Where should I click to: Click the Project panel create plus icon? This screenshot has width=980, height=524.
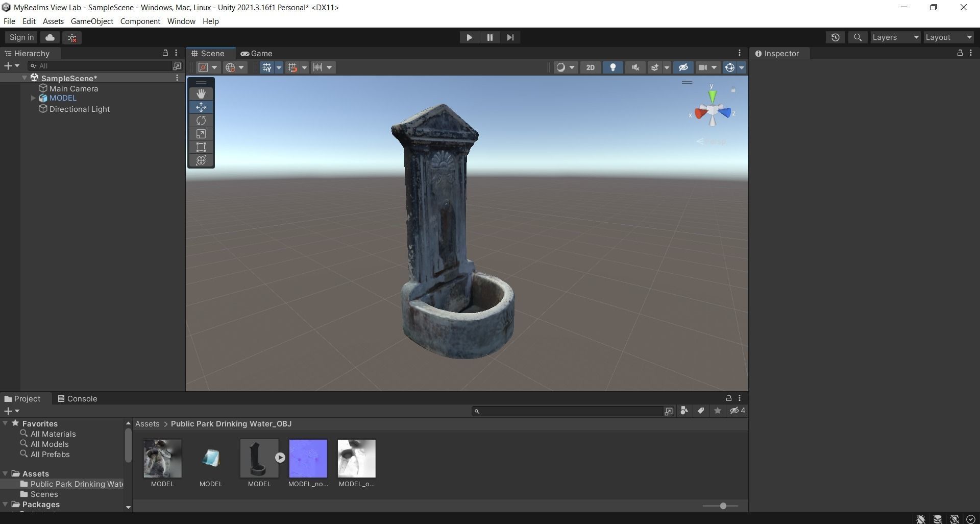coord(11,411)
